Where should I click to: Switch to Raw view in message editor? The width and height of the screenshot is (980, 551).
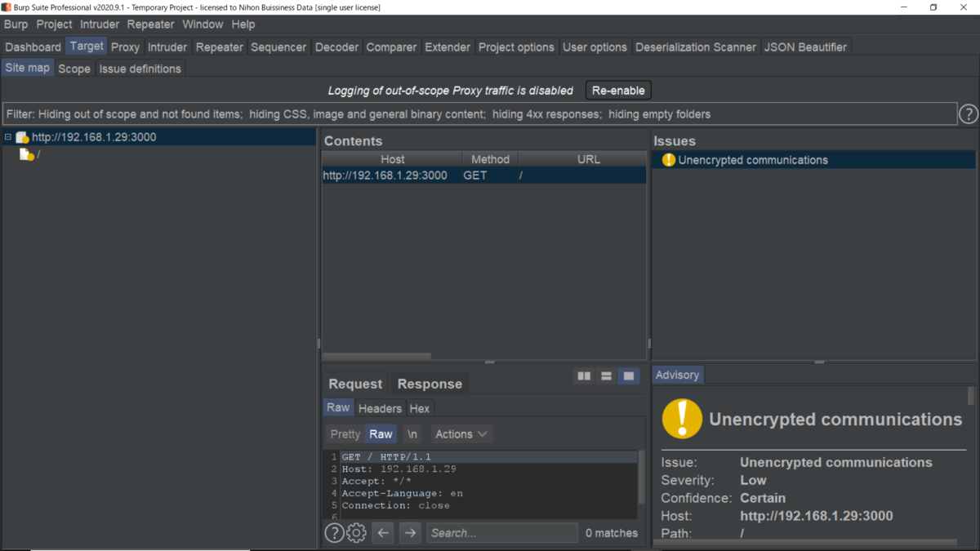(x=381, y=434)
